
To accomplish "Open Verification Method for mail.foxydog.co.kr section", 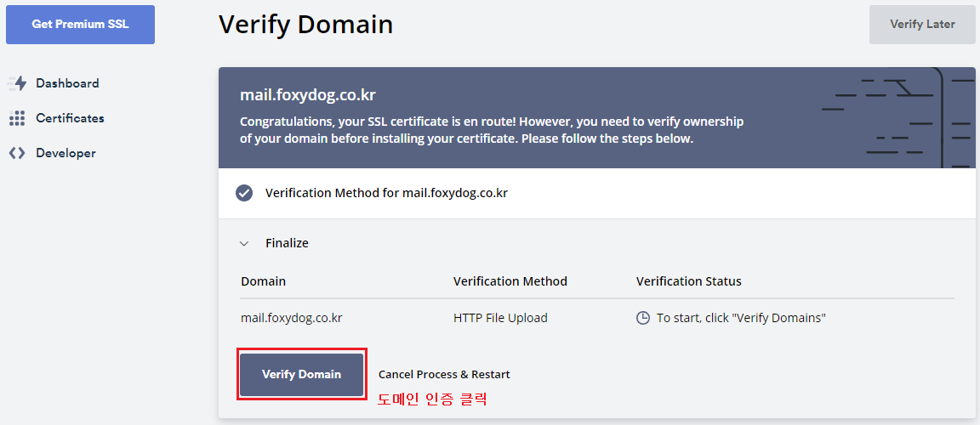I will pyautogui.click(x=597, y=194).
